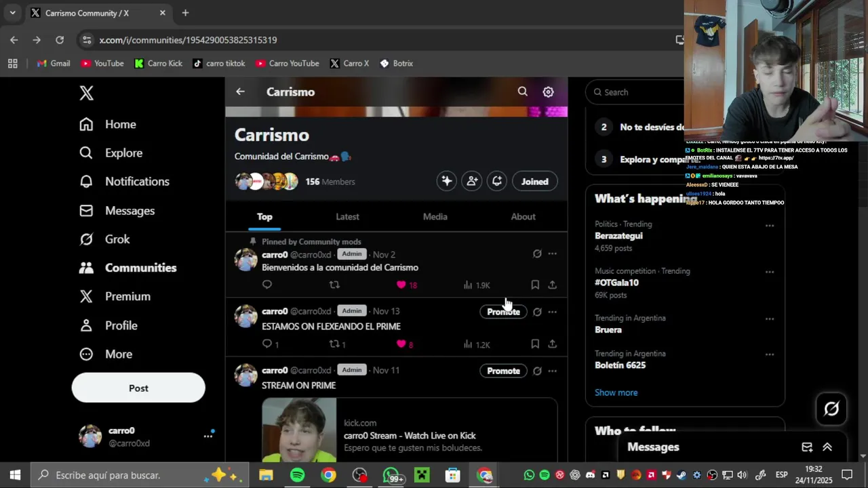Open the 156 Members list
This screenshot has height=488, width=868.
330,182
